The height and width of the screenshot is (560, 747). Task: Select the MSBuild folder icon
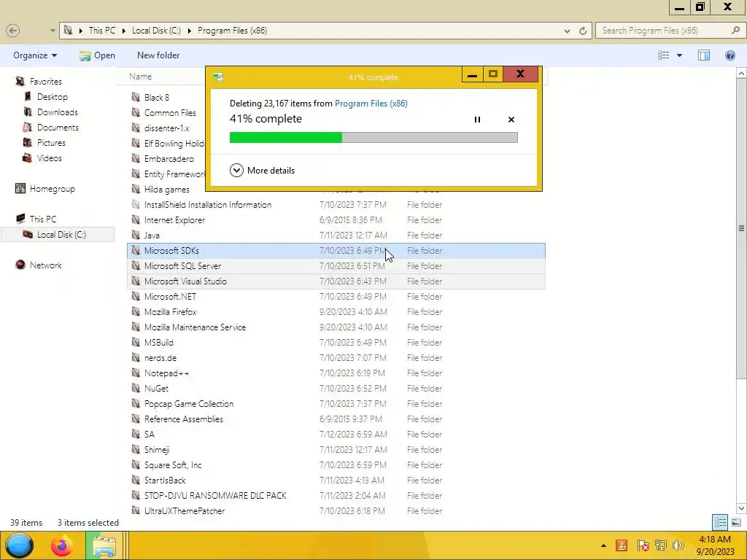pyautogui.click(x=136, y=342)
